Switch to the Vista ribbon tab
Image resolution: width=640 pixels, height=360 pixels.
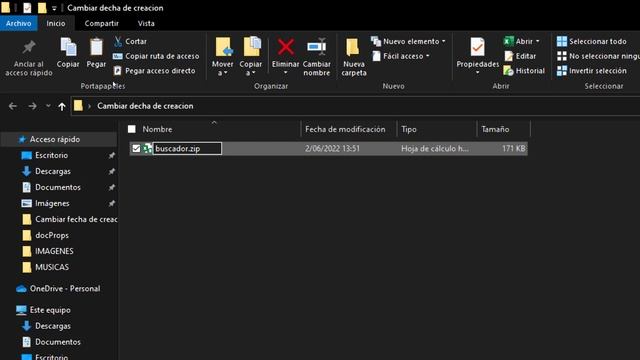point(146,23)
